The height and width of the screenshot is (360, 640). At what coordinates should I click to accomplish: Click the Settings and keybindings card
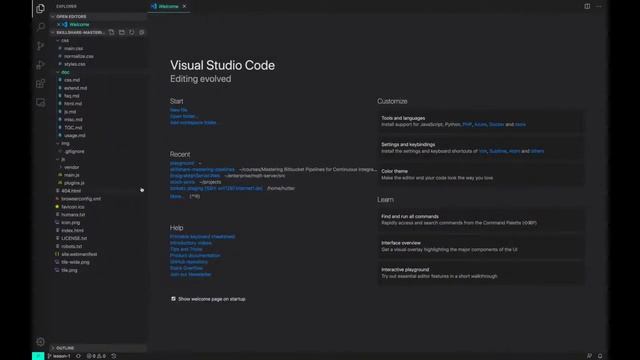point(481,148)
